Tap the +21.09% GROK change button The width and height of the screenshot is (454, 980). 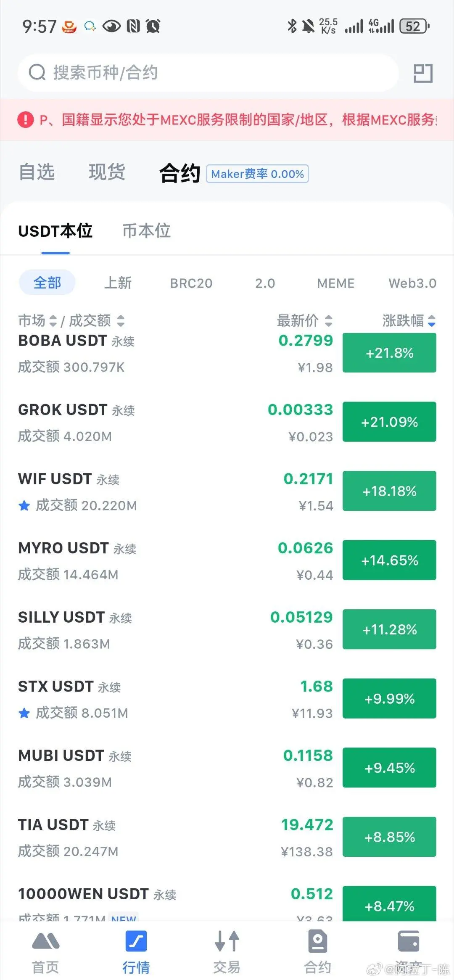click(389, 422)
